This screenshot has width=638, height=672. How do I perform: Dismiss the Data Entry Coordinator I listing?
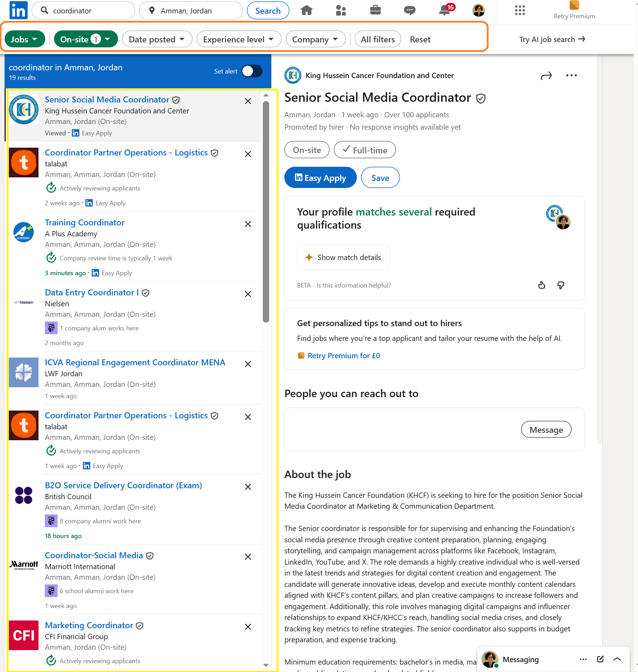(248, 294)
